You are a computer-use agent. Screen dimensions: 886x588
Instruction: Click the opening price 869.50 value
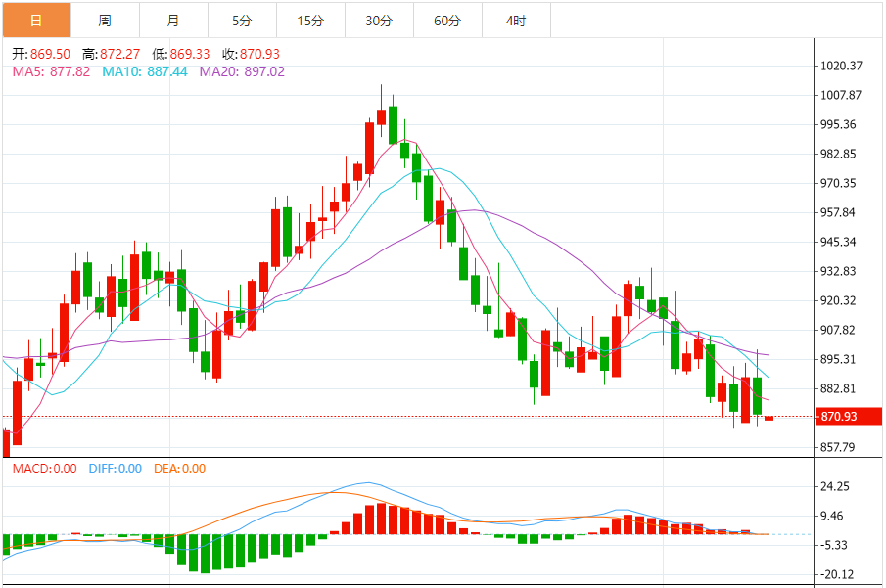(x=50, y=54)
